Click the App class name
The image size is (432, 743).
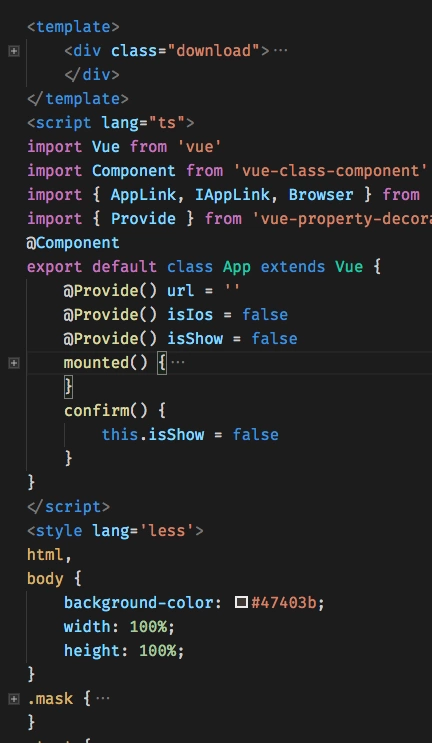(236, 267)
